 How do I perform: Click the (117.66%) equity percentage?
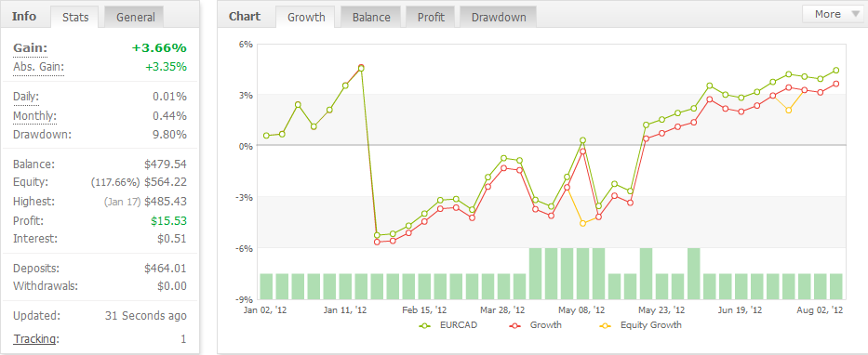click(x=115, y=182)
